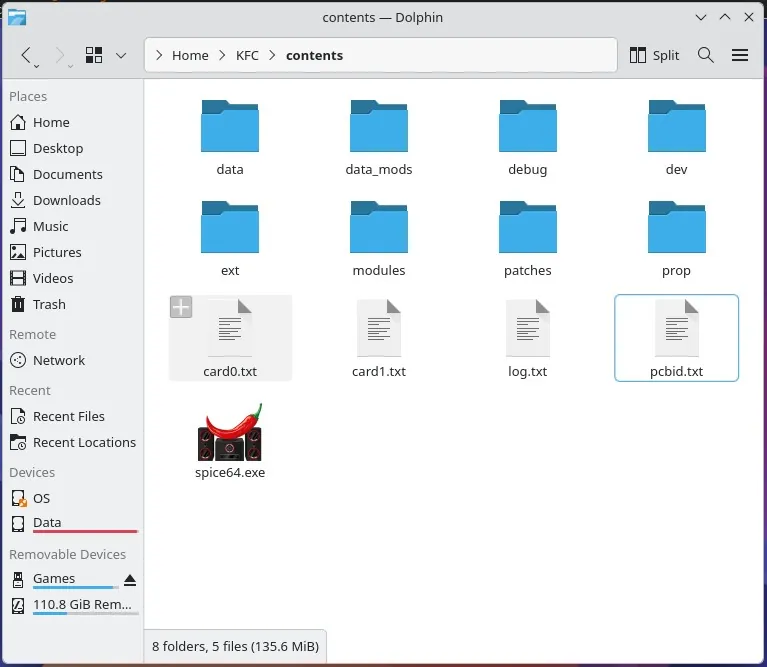Open Recent Files in sidebar
This screenshot has width=767, height=667.
click(68, 416)
